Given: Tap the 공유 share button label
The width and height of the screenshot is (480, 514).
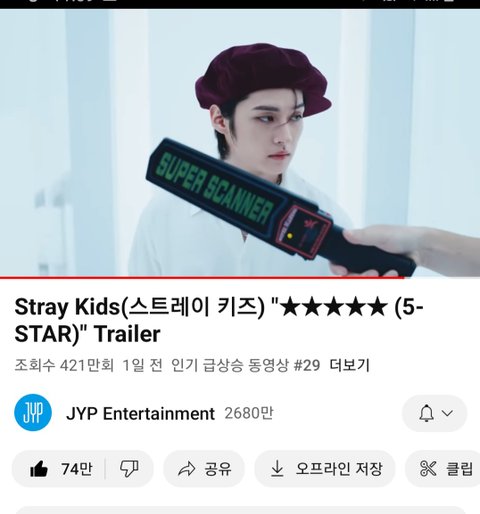Looking at the screenshot, I should [x=218, y=469].
